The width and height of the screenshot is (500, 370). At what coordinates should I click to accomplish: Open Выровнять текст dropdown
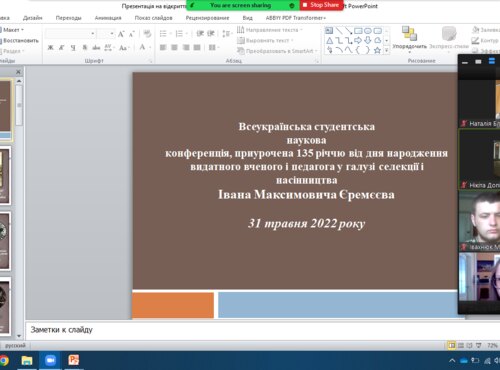[x=265, y=41]
